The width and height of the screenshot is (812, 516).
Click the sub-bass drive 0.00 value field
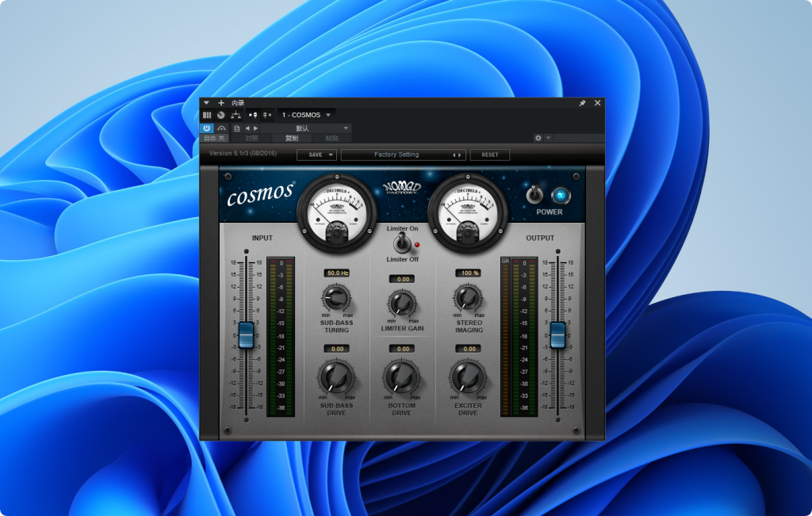tap(337, 349)
